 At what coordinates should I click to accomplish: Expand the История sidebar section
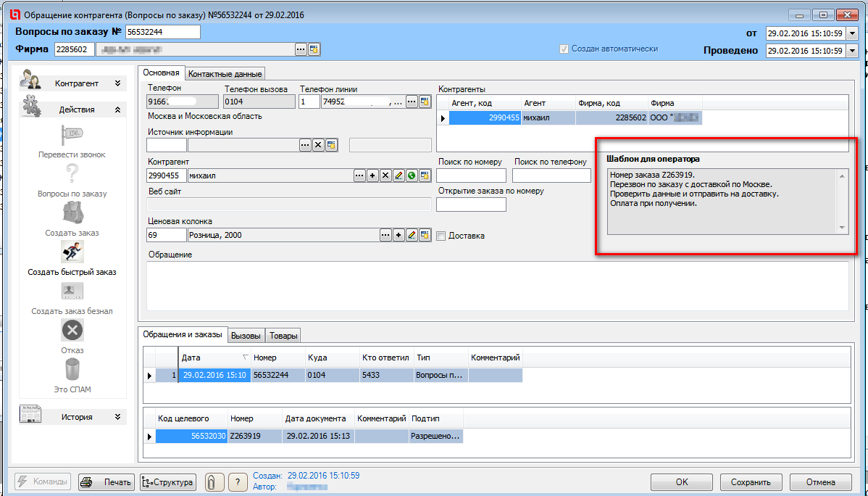[x=117, y=417]
